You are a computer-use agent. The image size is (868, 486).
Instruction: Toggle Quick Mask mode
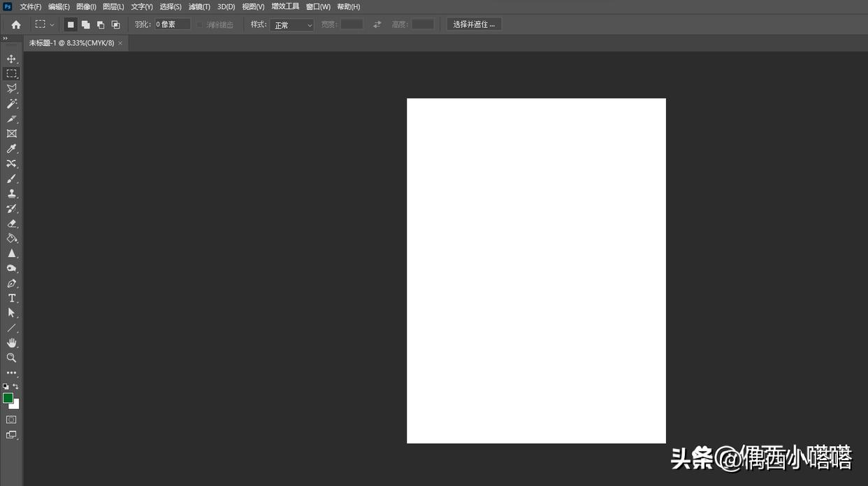11,420
